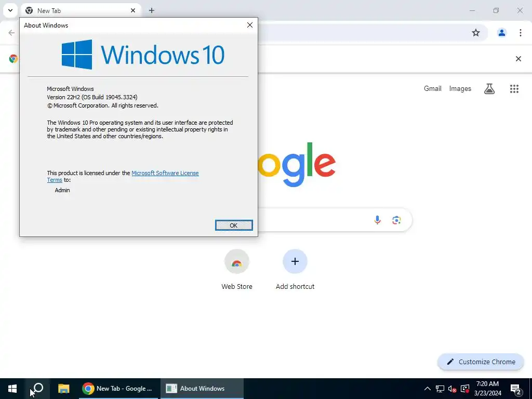
Task: Dismiss the Chrome infobar with its X
Action: (x=518, y=59)
